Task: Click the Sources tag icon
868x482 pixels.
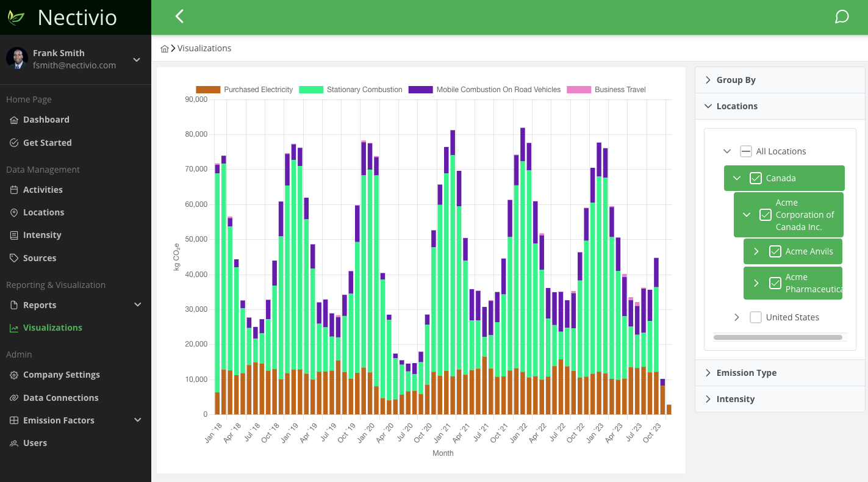Action: pyautogui.click(x=13, y=257)
